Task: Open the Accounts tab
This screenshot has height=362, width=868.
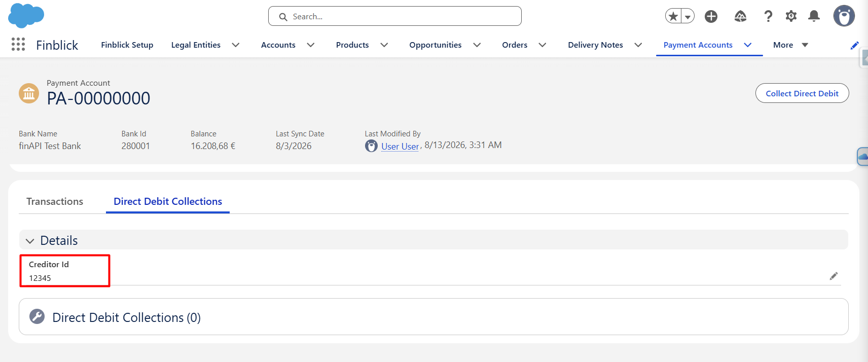Action: [x=278, y=45]
